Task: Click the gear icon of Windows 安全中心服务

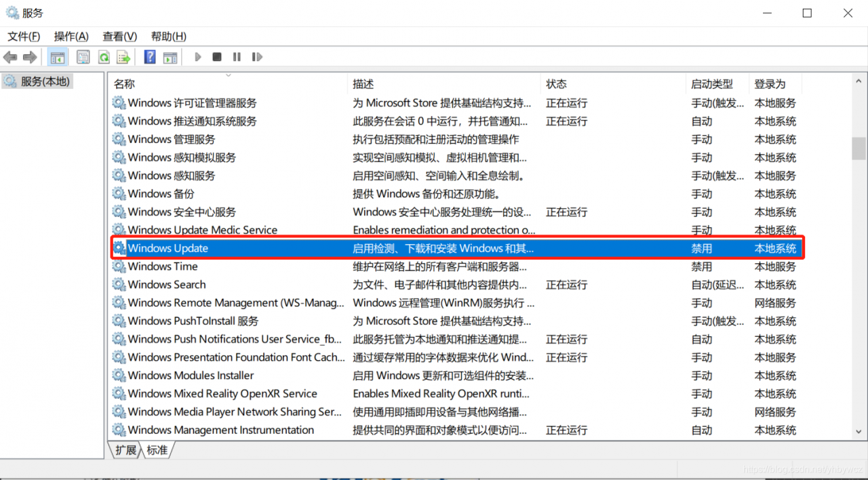Action: [119, 212]
